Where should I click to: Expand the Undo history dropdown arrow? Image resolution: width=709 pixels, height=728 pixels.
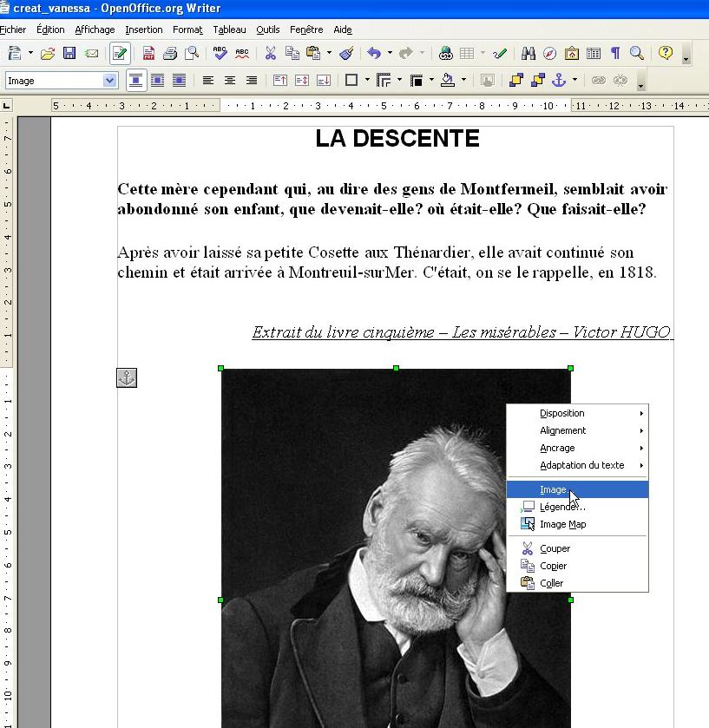point(390,54)
